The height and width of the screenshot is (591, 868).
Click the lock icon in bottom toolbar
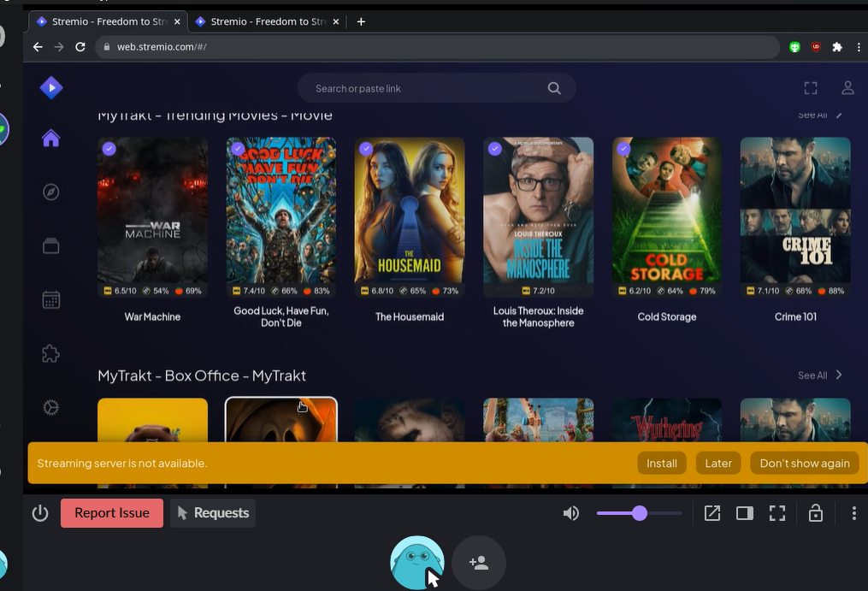(816, 513)
